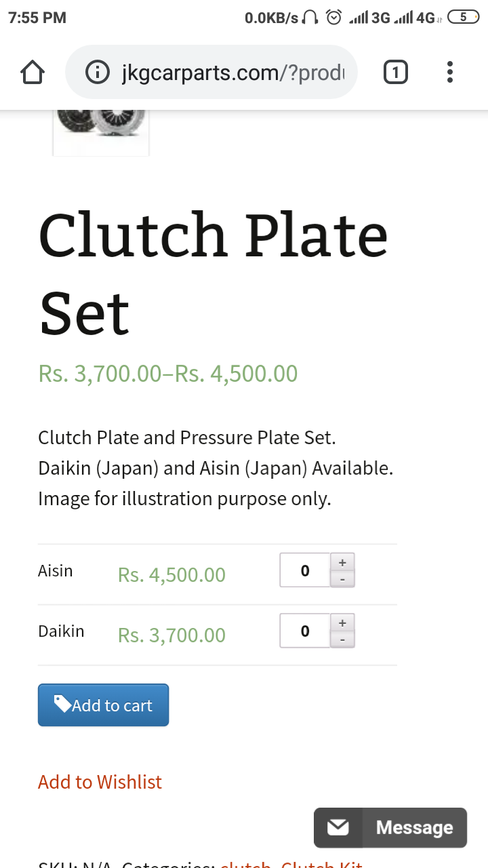Tap the price tag icon on Add to cart

click(x=62, y=703)
